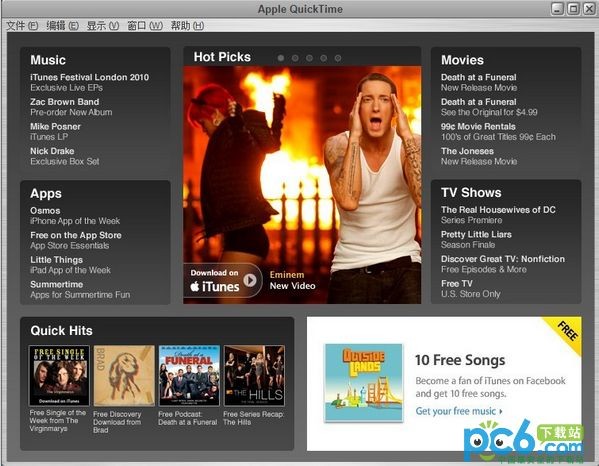Viewport: 599px width, 466px height.
Task: Click the Virginmarys free single caption
Action: [x=58, y=421]
